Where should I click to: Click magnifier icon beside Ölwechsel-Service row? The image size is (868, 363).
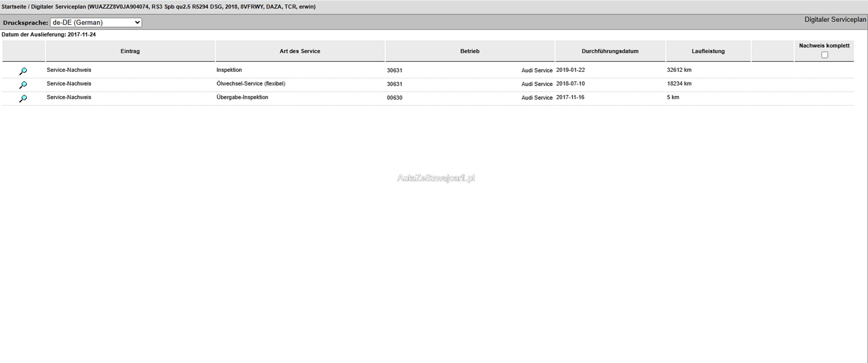click(23, 85)
